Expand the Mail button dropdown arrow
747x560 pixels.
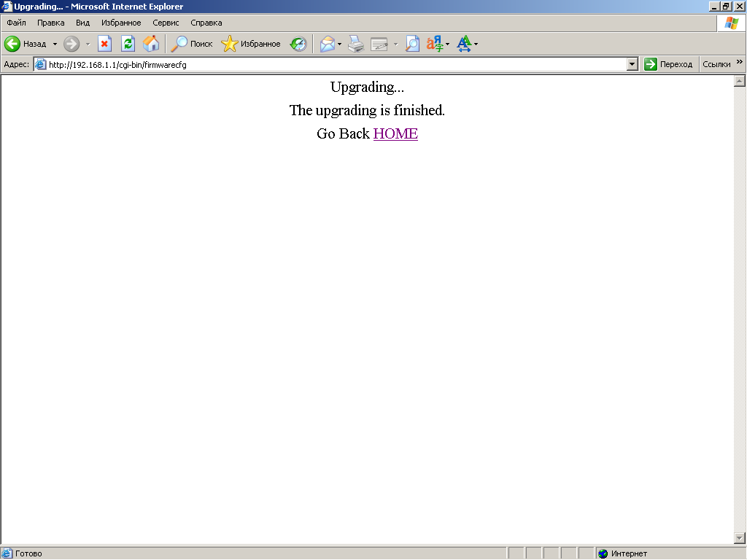point(339,44)
